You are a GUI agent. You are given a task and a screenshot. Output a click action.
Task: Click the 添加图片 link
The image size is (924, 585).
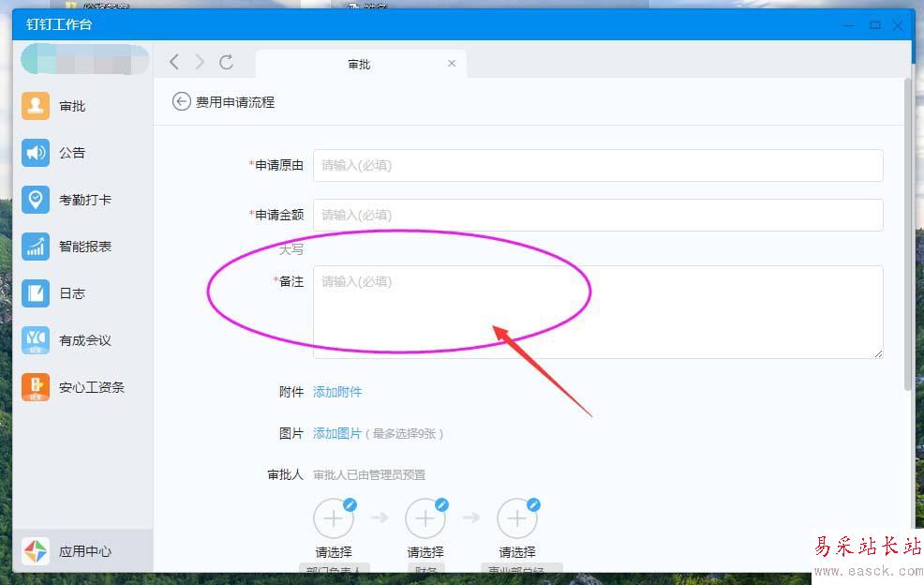point(336,433)
